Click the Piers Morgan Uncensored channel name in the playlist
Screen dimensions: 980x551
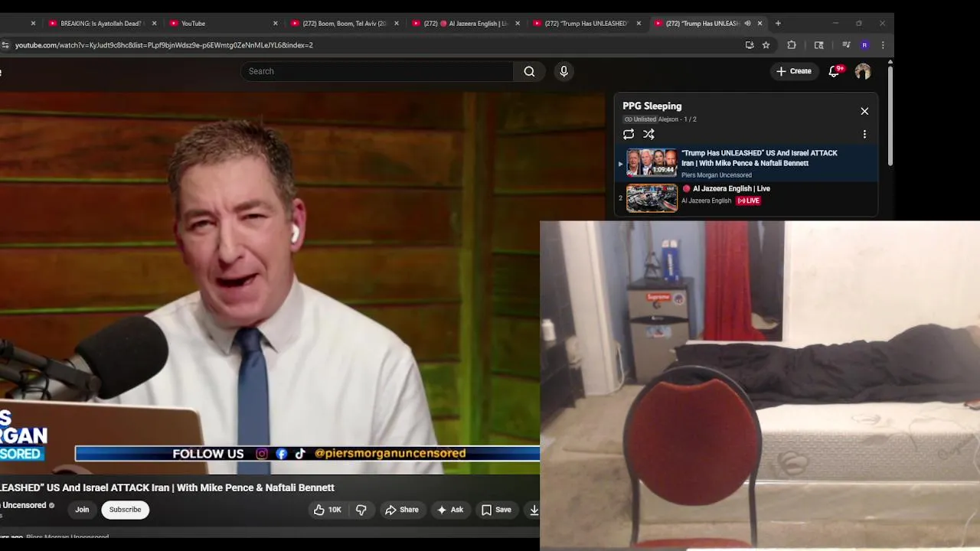point(717,175)
